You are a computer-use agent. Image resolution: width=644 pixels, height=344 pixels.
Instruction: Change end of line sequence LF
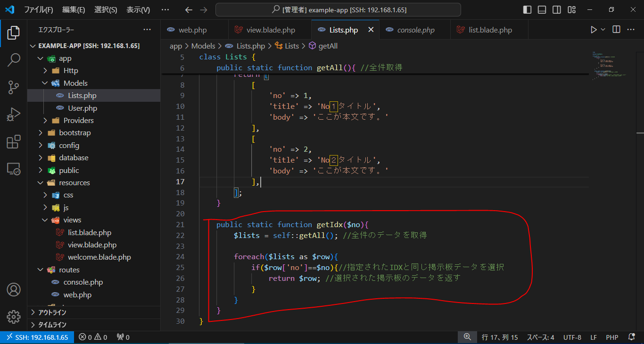click(x=594, y=337)
